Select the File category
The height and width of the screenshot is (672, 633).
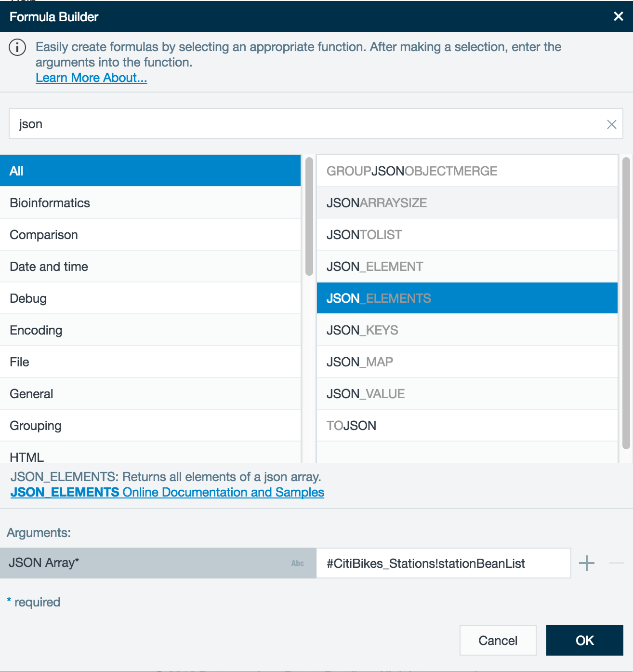(150, 362)
